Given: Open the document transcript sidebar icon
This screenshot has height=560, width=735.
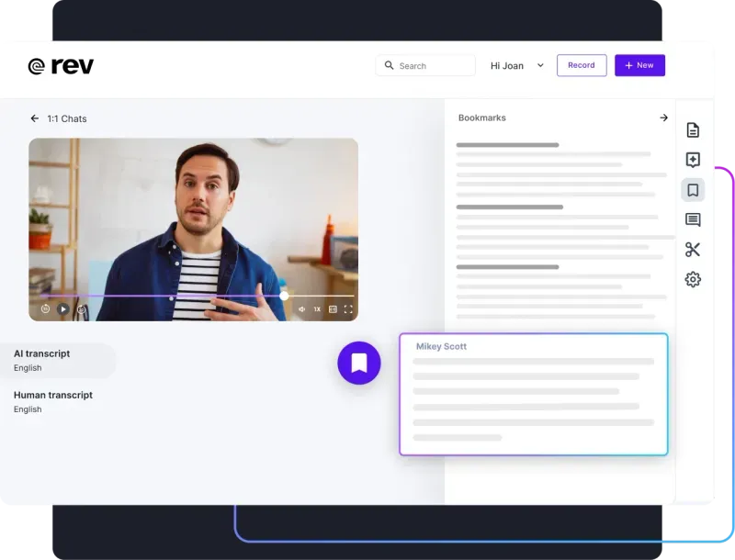Looking at the screenshot, I should 693,129.
